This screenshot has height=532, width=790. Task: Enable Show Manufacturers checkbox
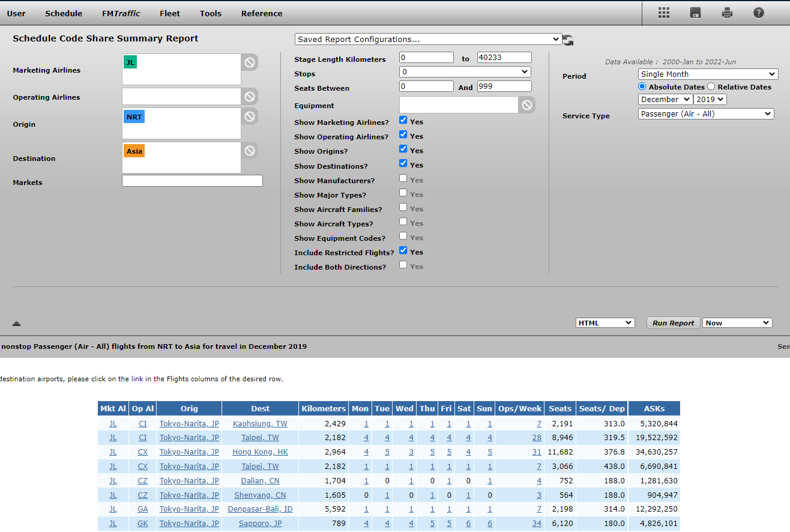coord(403,179)
